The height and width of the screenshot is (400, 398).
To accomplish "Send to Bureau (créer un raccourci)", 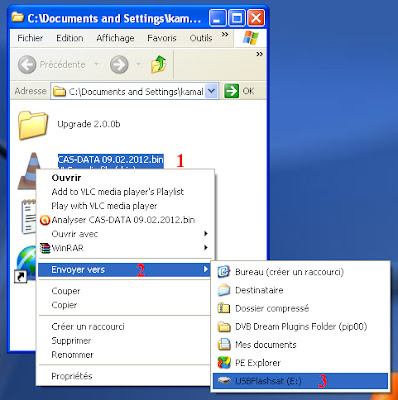I will 300,272.
